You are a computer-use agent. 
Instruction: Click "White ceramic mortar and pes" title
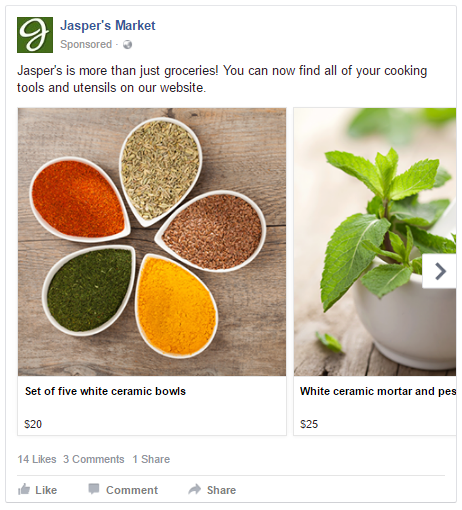click(378, 391)
